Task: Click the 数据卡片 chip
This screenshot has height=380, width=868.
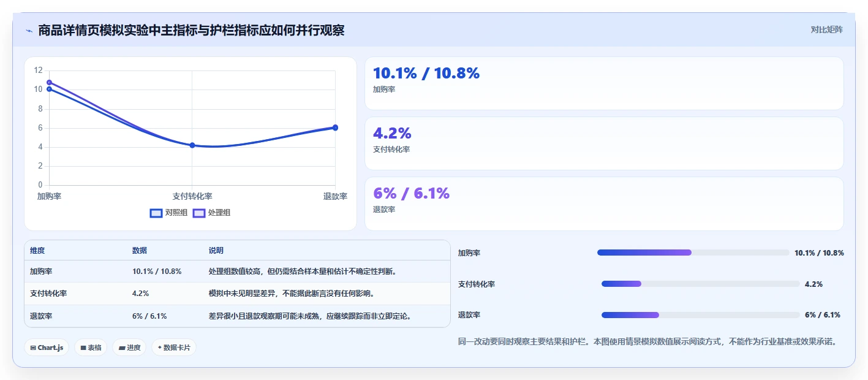Action: [x=174, y=348]
